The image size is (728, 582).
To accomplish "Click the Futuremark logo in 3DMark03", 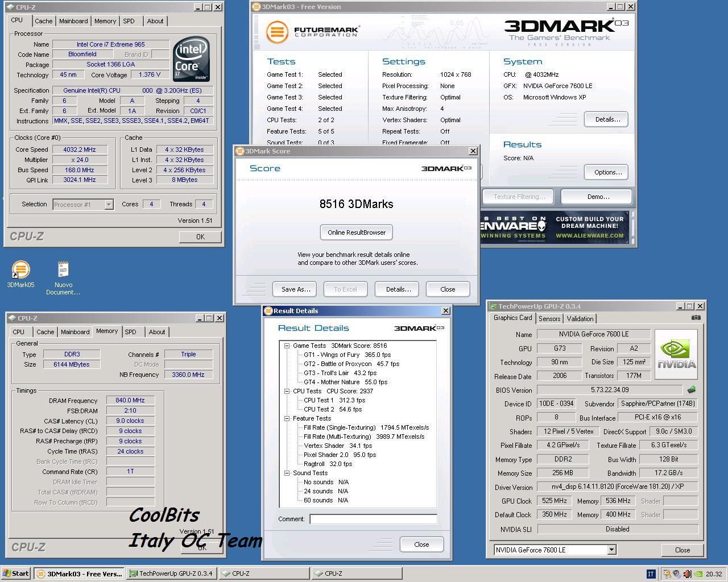I will (x=313, y=31).
